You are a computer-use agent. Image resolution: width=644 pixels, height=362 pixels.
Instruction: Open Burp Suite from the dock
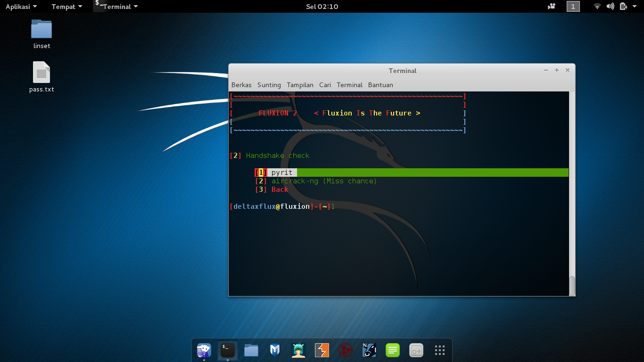click(x=322, y=350)
